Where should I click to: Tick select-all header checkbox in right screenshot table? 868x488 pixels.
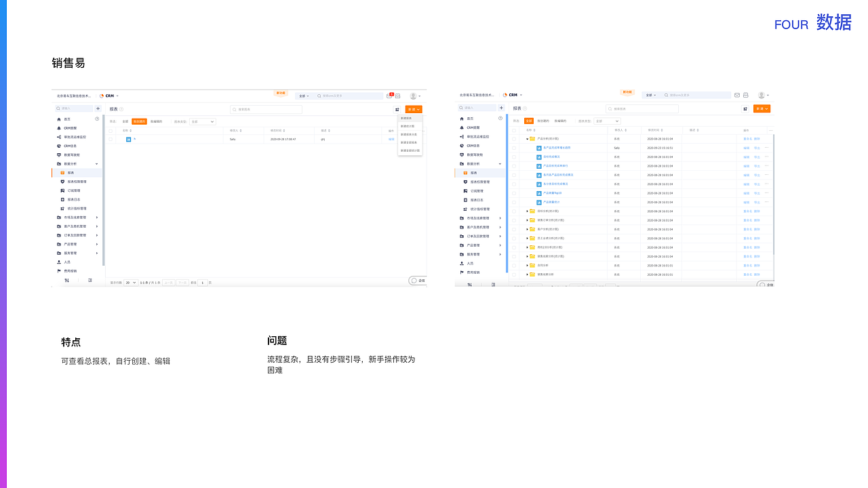click(514, 130)
